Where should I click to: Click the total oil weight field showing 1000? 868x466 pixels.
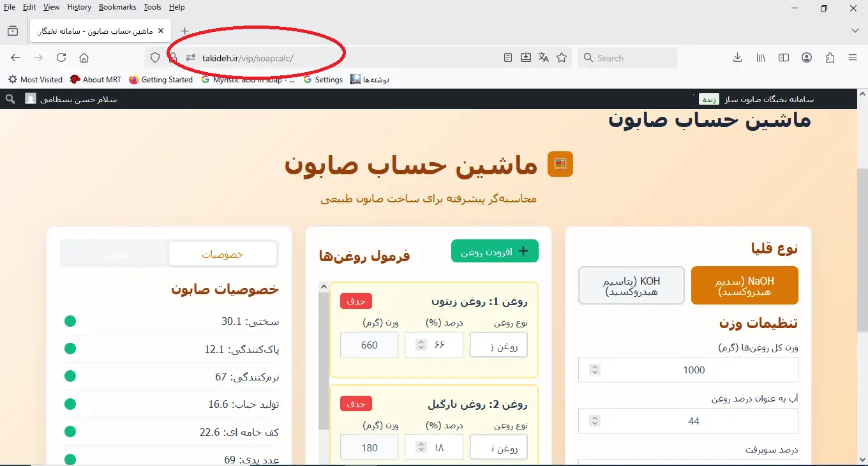[694, 370]
